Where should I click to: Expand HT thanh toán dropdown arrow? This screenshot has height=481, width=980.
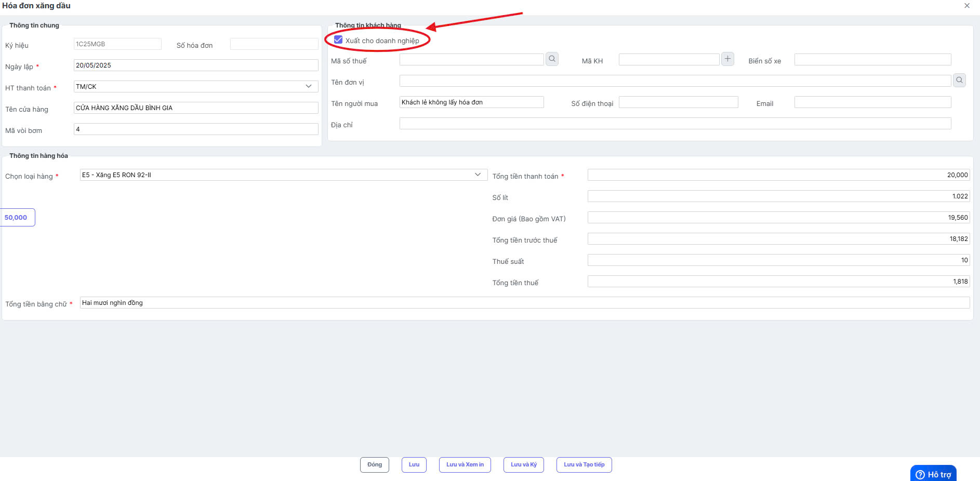click(x=309, y=86)
